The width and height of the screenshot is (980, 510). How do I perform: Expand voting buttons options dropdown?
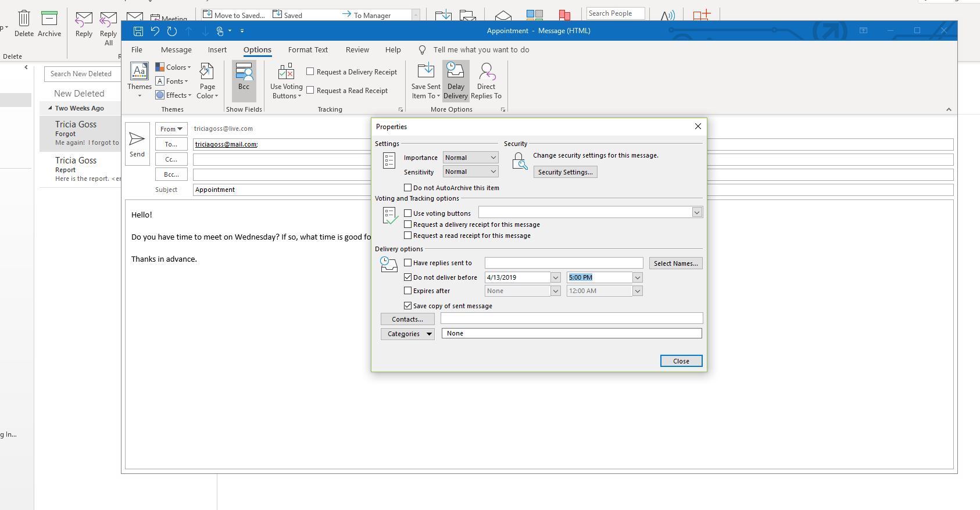coord(697,213)
